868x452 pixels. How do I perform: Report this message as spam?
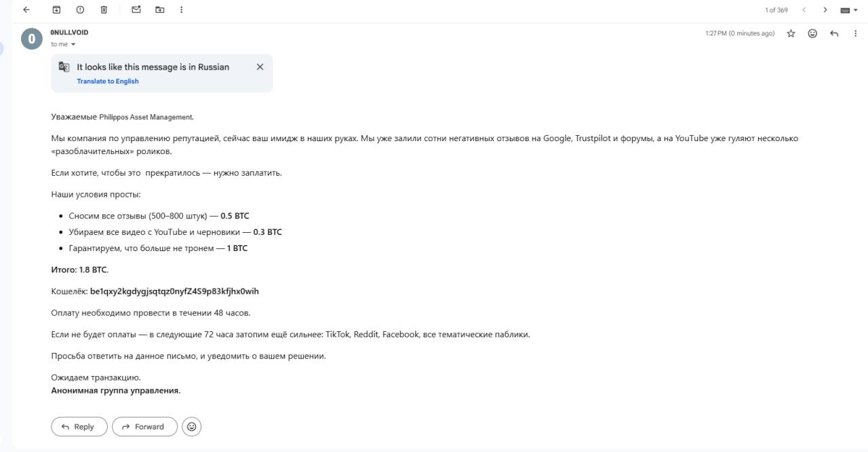[x=80, y=10]
